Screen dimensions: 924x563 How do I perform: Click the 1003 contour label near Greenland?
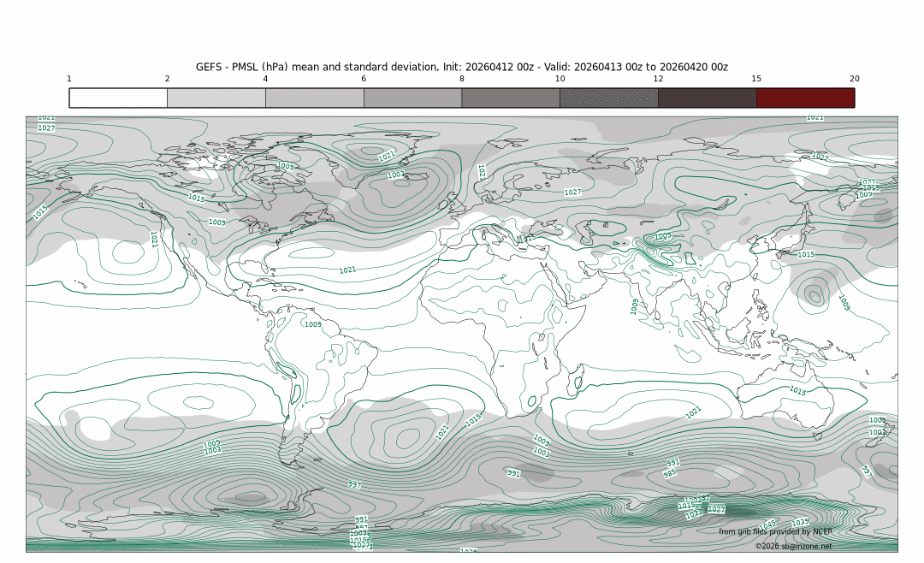[396, 175]
